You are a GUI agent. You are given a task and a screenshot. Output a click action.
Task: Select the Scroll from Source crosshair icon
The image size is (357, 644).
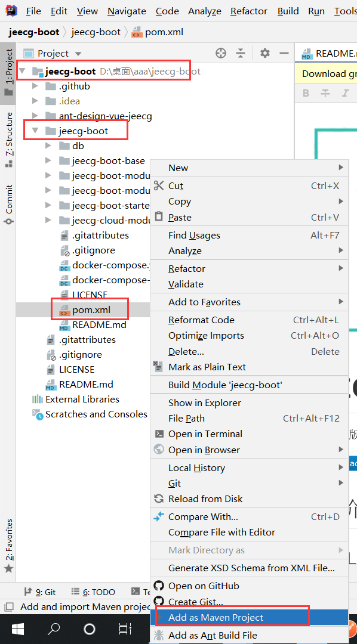(x=220, y=53)
